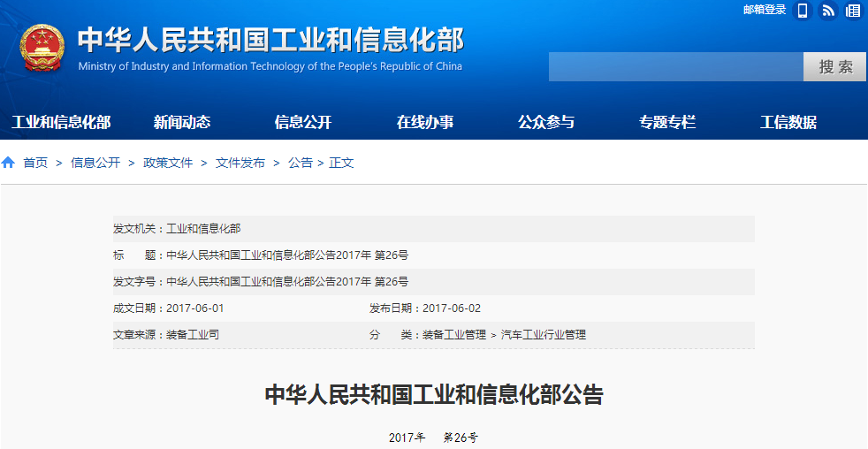Select 发文机关 value 工业和信息化部
Viewport: 868px width, 449px height.
tap(203, 229)
